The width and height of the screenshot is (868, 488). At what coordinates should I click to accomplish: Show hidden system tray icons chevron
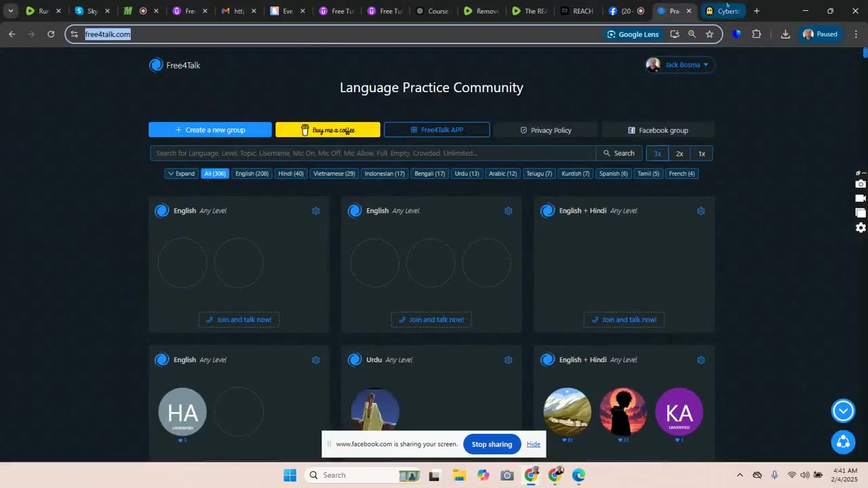[739, 475]
